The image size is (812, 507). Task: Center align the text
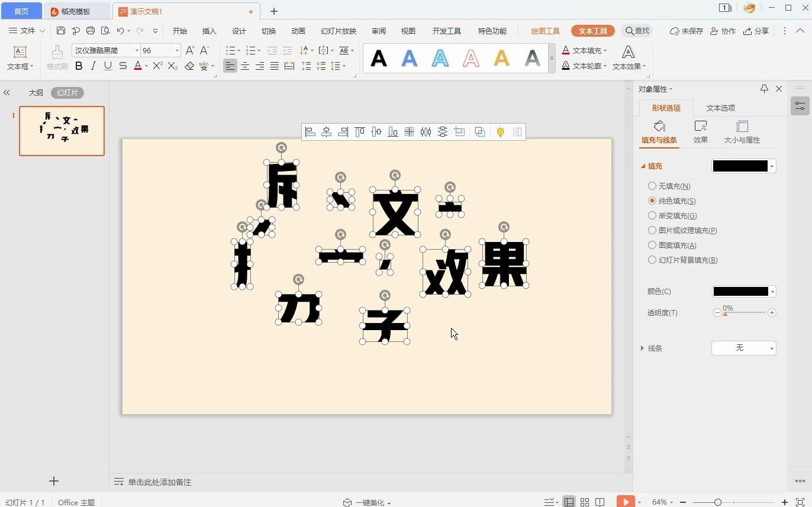(244, 66)
